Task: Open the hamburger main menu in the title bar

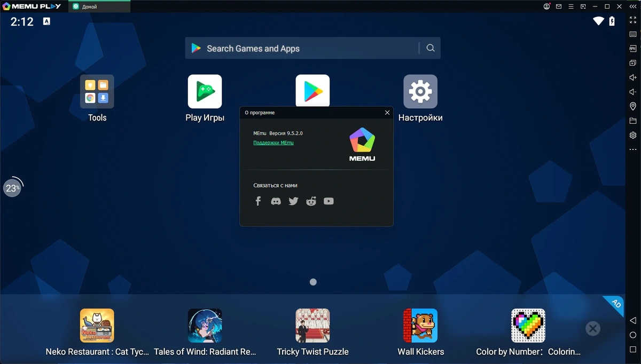Action: 571,6
